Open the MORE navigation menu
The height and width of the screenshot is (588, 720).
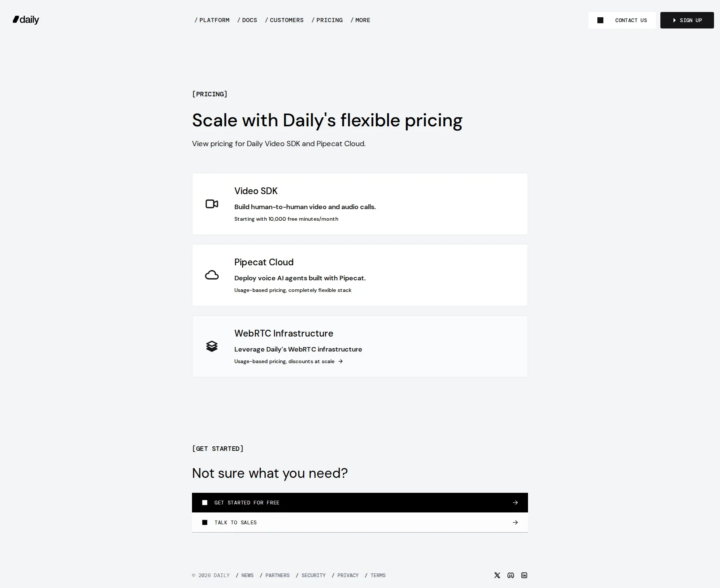[x=363, y=20]
